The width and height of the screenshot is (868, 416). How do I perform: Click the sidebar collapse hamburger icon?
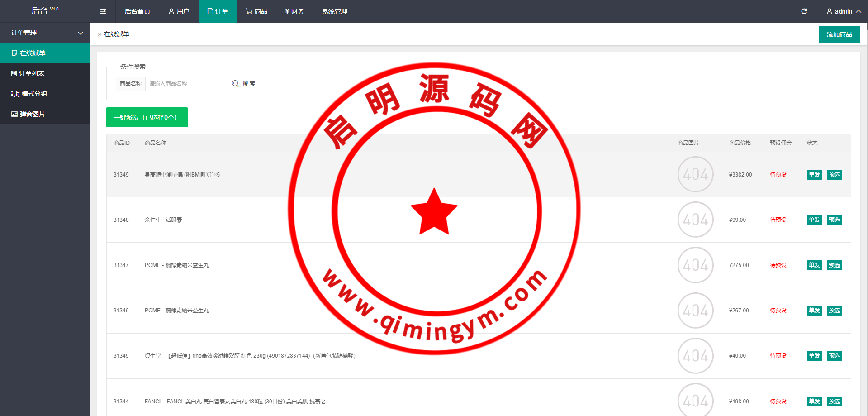point(103,11)
